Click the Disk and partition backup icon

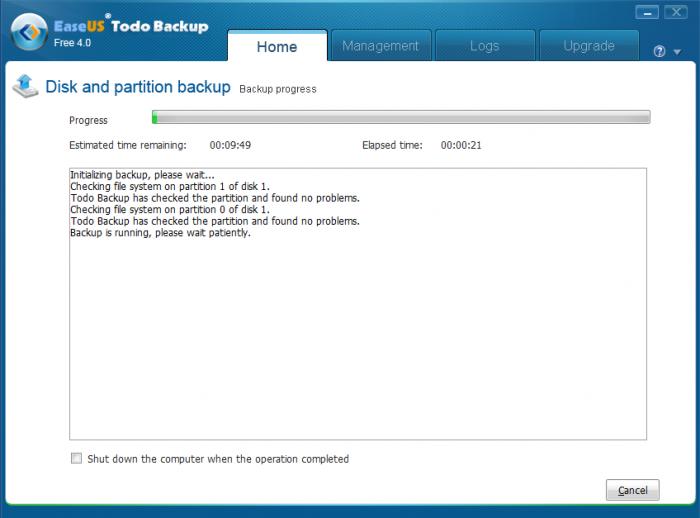pos(25,86)
